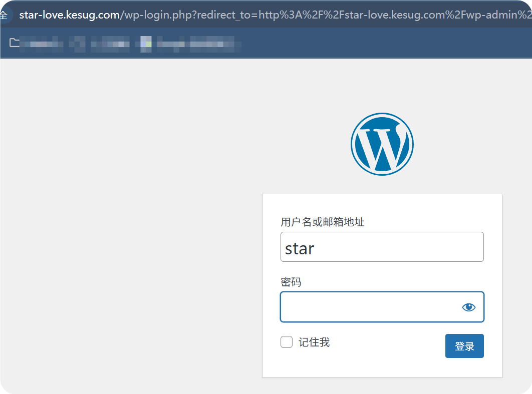Focus the username field containing "star"
Image resolution: width=532 pixels, height=394 pixels.
click(382, 247)
